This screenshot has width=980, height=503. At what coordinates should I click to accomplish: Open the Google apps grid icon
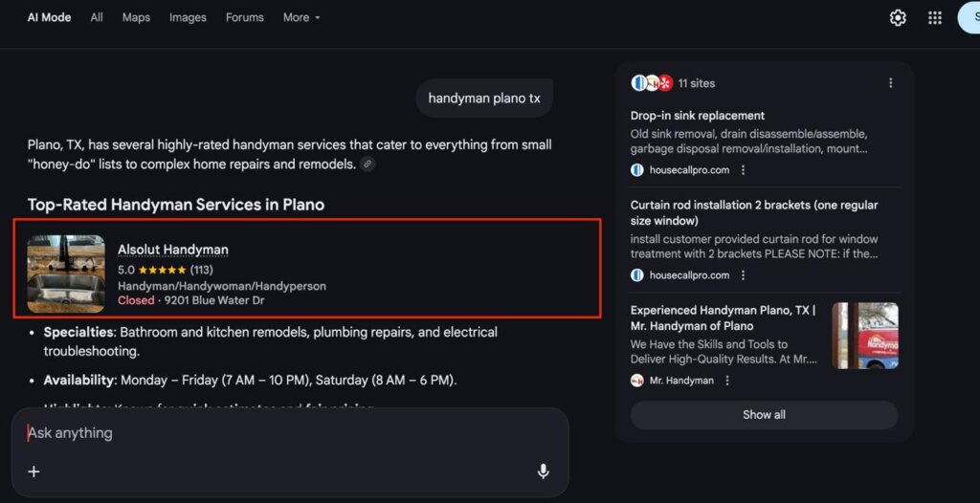[934, 18]
